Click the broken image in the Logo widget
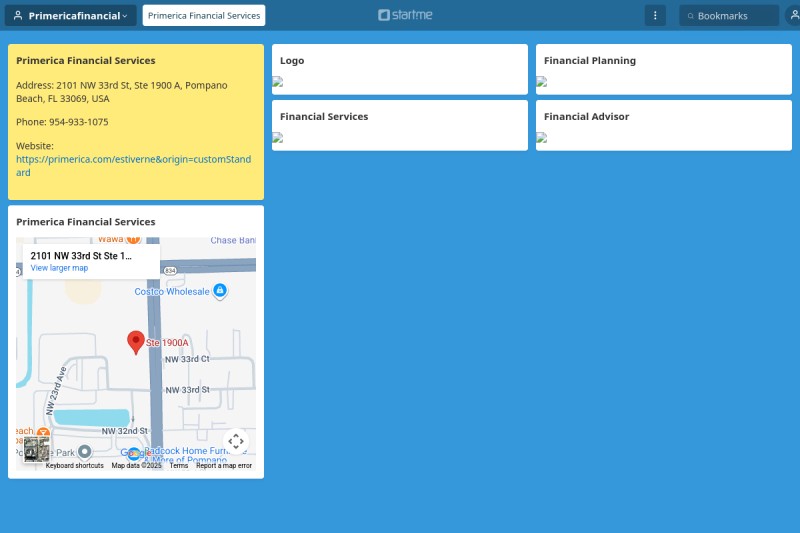 pos(278,82)
